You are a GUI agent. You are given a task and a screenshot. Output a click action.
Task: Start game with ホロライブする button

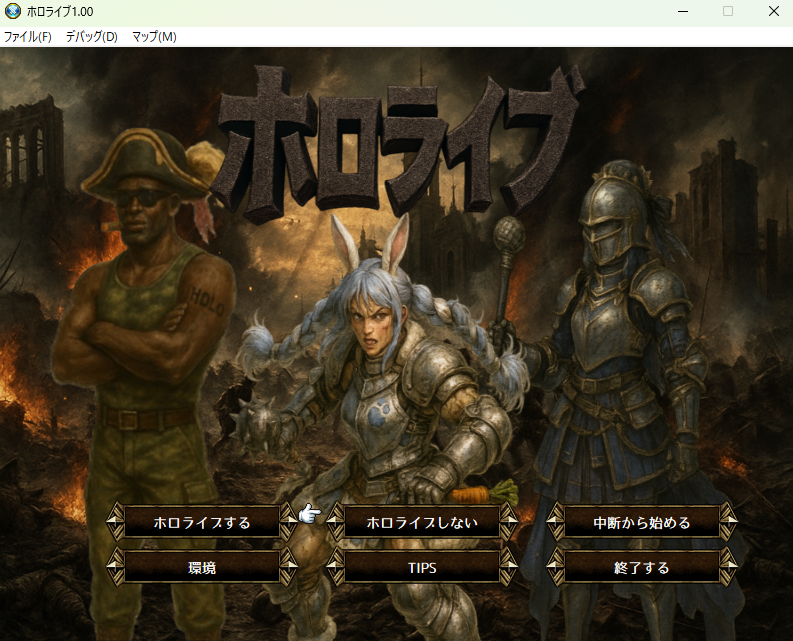tap(202, 522)
